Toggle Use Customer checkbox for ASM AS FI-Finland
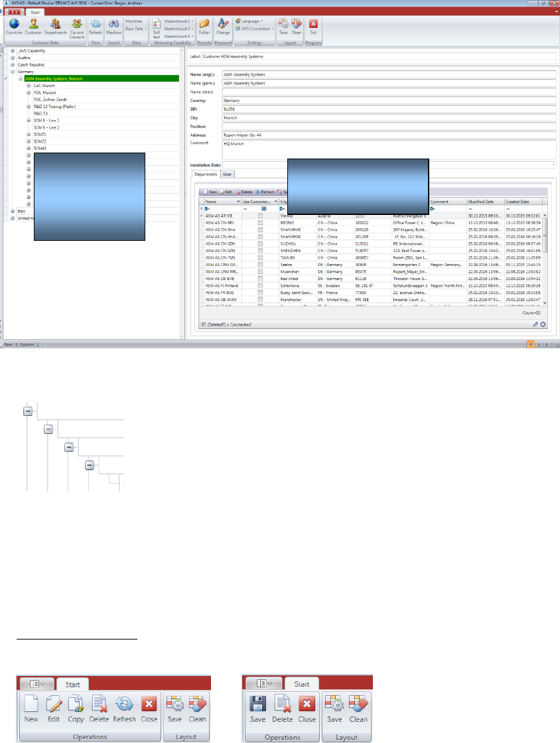Viewport: 560px width, 743px height. (x=260, y=286)
